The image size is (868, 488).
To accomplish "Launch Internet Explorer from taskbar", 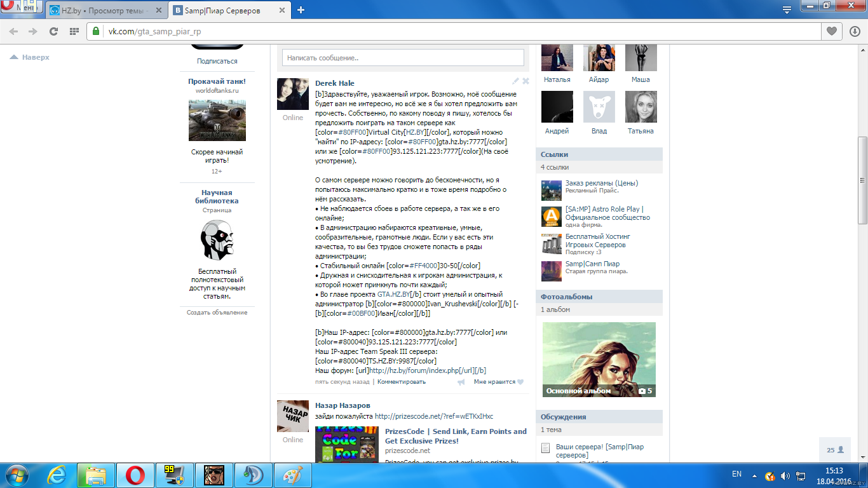I will pyautogui.click(x=56, y=475).
